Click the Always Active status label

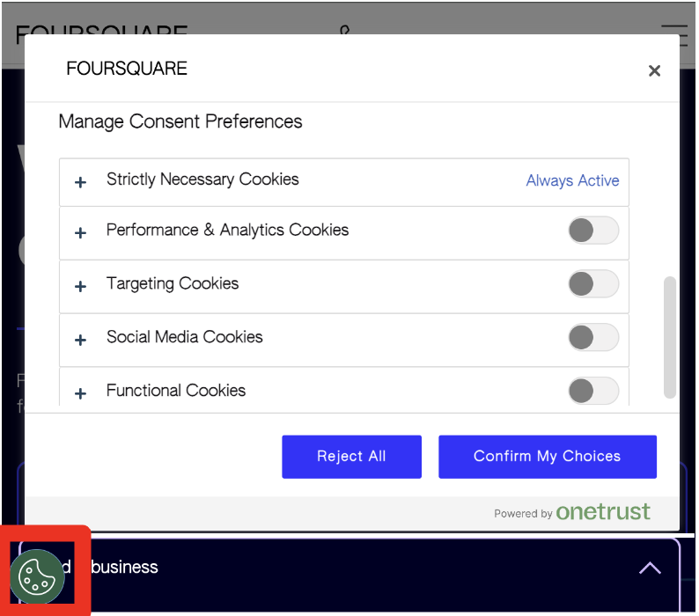point(572,180)
